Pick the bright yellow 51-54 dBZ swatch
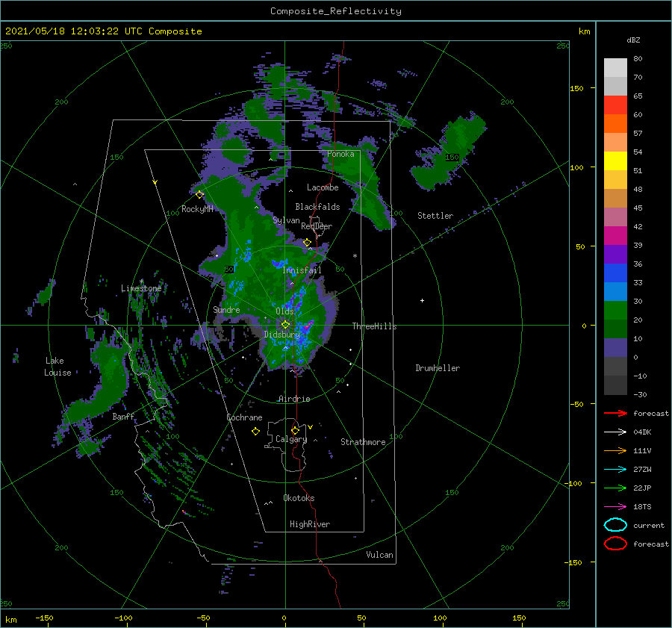Image resolution: width=672 pixels, height=628 pixels. point(615,161)
